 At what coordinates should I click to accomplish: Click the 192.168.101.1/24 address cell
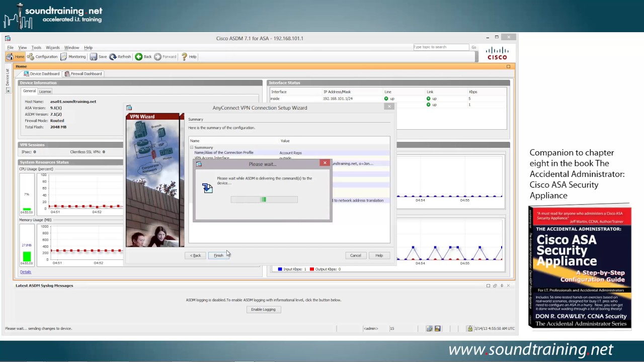click(338, 99)
